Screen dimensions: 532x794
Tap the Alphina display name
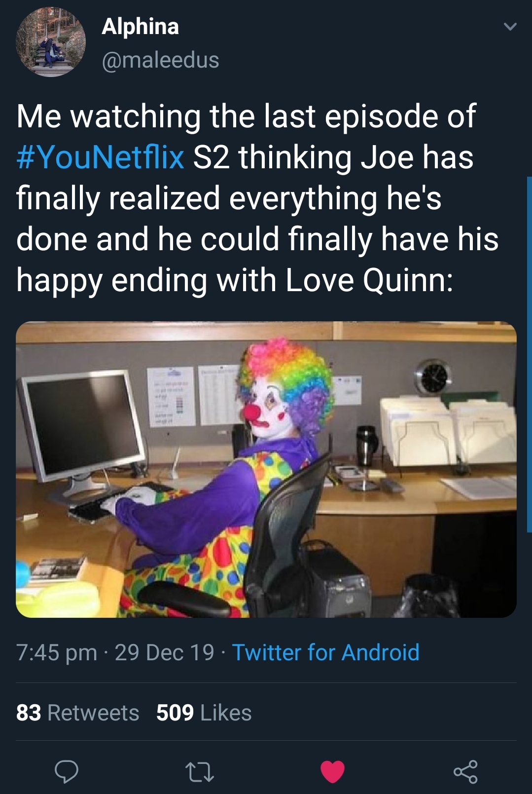(140, 26)
